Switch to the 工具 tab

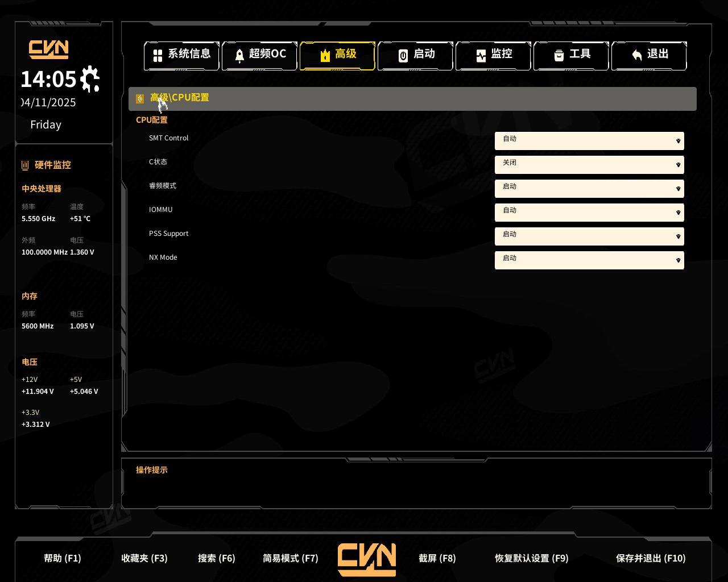pos(571,55)
